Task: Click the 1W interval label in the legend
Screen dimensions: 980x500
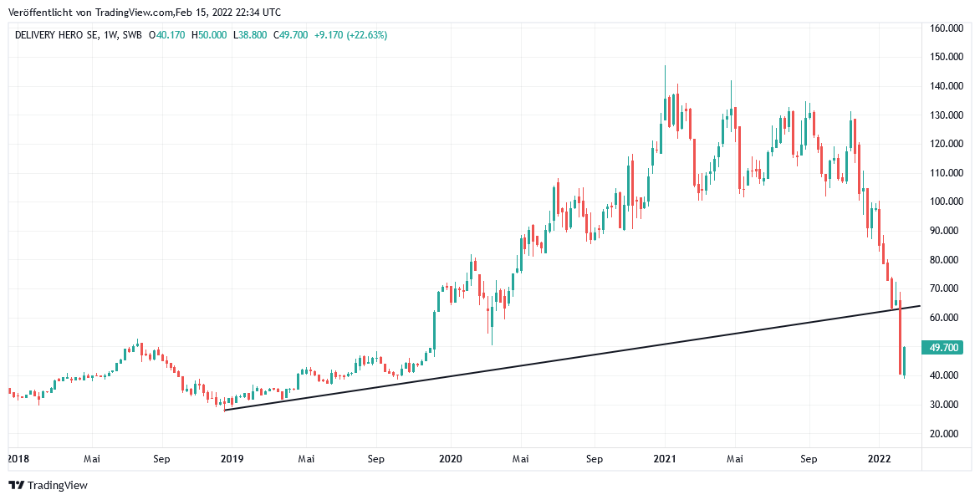Action: click(110, 36)
